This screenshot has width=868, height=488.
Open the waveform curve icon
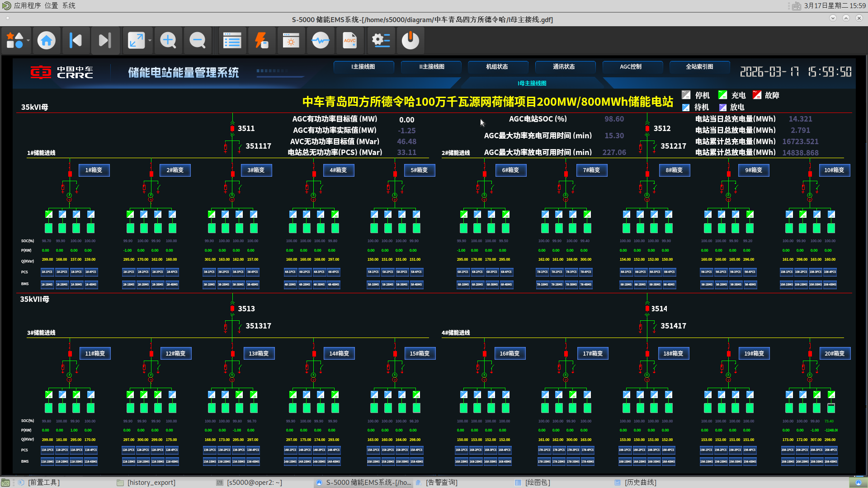tap(321, 41)
